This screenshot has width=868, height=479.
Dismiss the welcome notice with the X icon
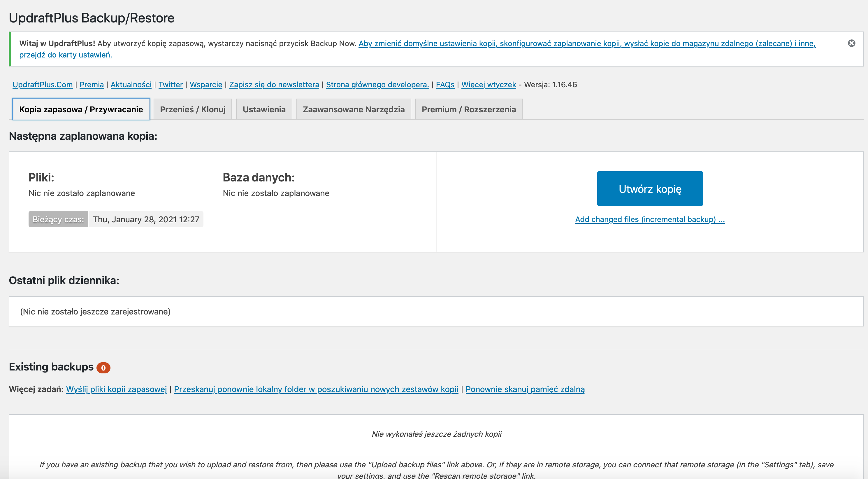click(x=851, y=43)
